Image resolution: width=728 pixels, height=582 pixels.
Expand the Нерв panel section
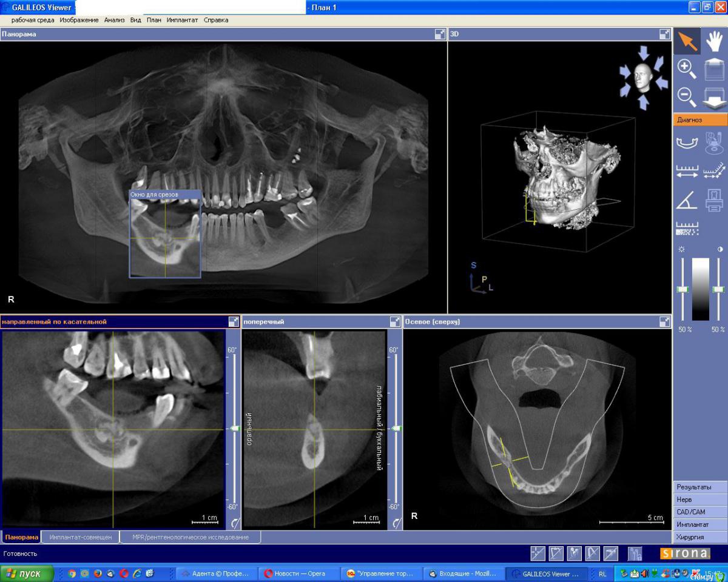click(700, 500)
